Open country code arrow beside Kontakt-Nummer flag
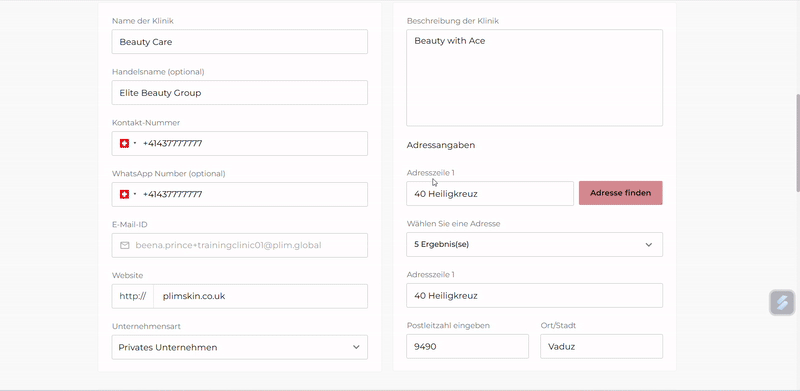The height and width of the screenshot is (391, 800). point(135,143)
